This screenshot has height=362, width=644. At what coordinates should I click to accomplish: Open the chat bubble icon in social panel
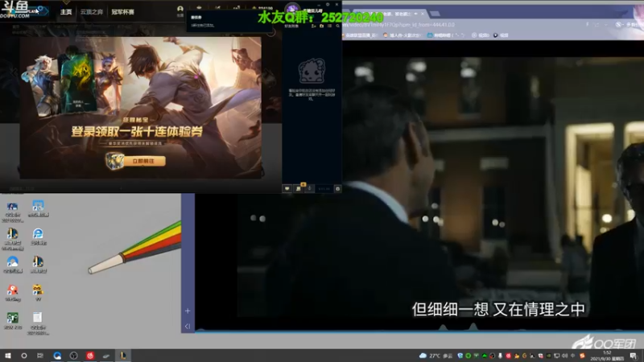coord(287,189)
